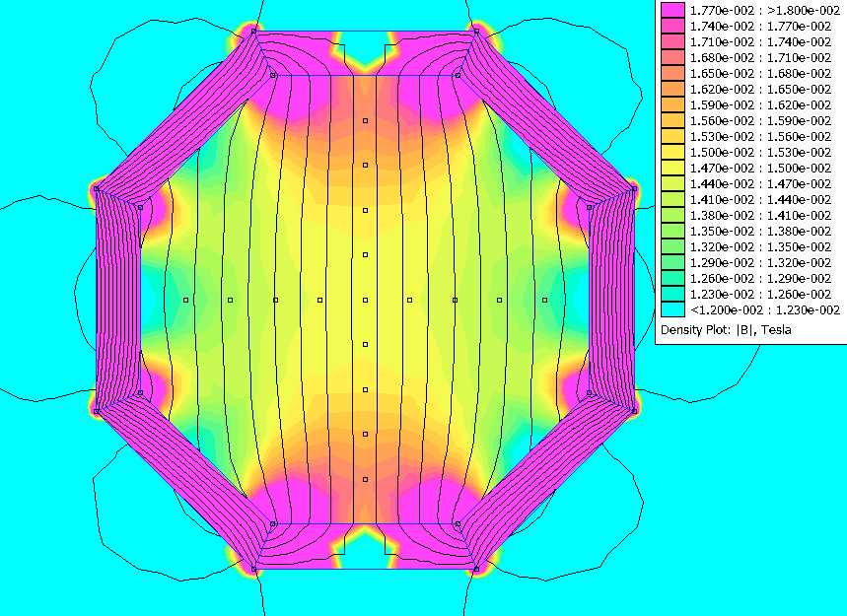
Task: Click the cyan swatch for <1.200e-002 range
Action: 672,309
